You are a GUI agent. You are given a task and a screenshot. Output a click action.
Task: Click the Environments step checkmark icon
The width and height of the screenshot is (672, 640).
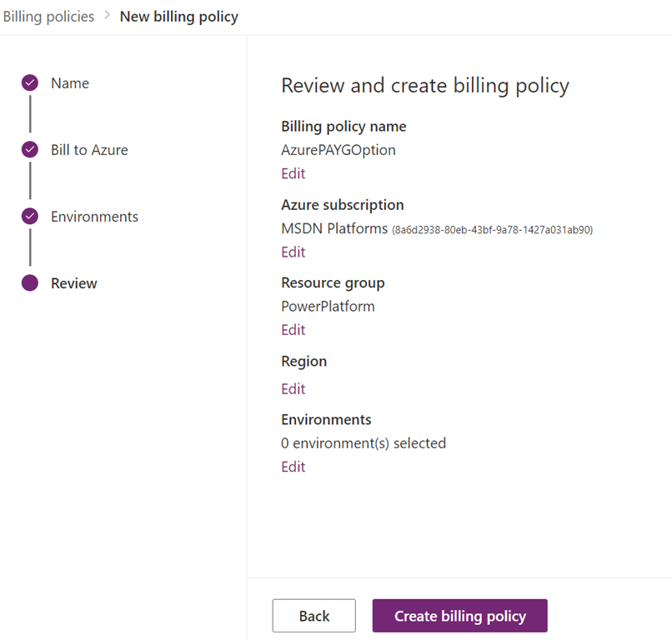click(30, 217)
